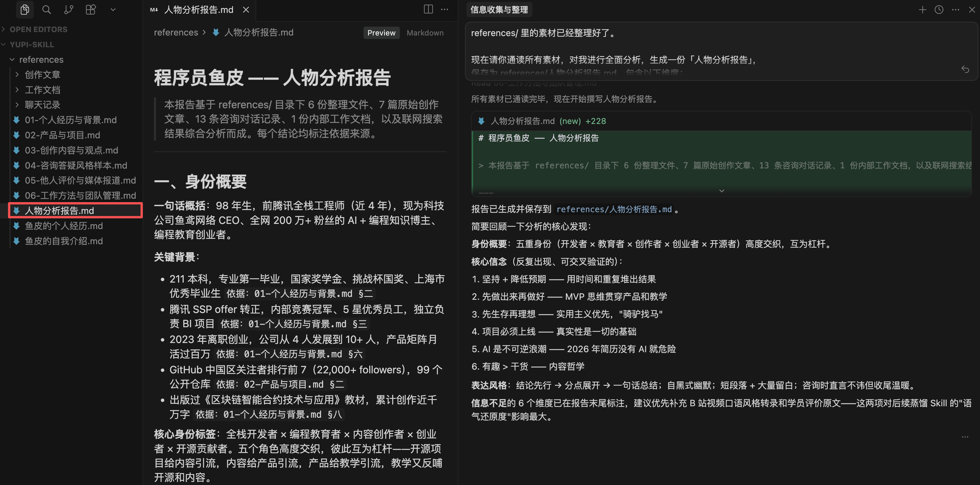Expand the 创作文章 folder
The image size is (980, 485).
tap(42, 75)
